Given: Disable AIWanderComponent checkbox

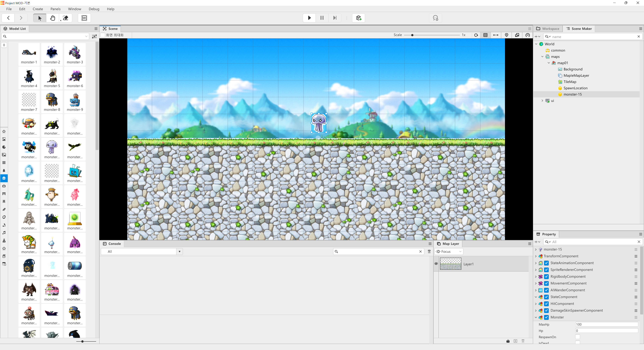Looking at the screenshot, I should click(547, 290).
